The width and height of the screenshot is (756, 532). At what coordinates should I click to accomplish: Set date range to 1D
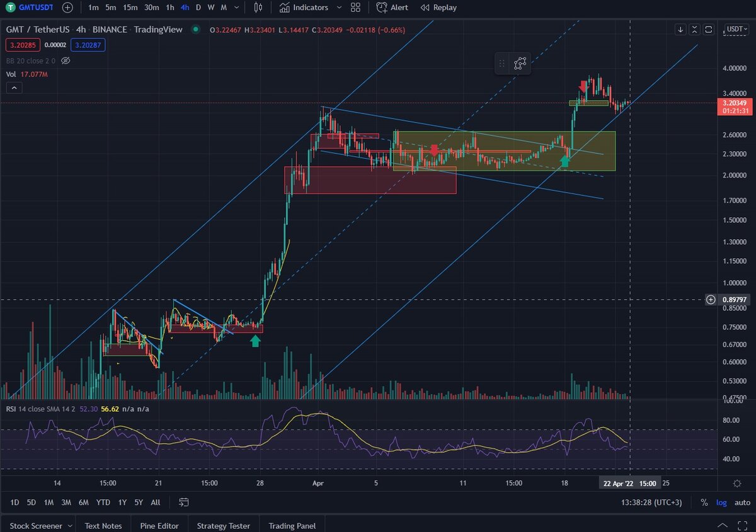[x=14, y=502]
